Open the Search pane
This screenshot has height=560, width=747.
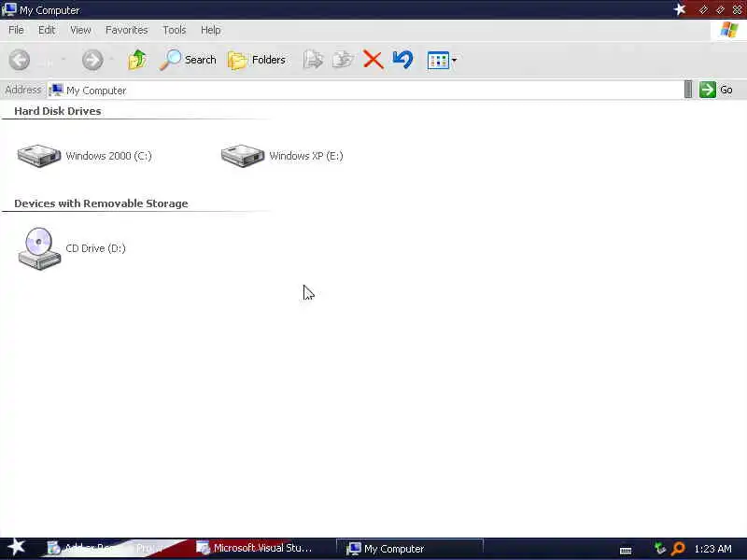(x=188, y=60)
